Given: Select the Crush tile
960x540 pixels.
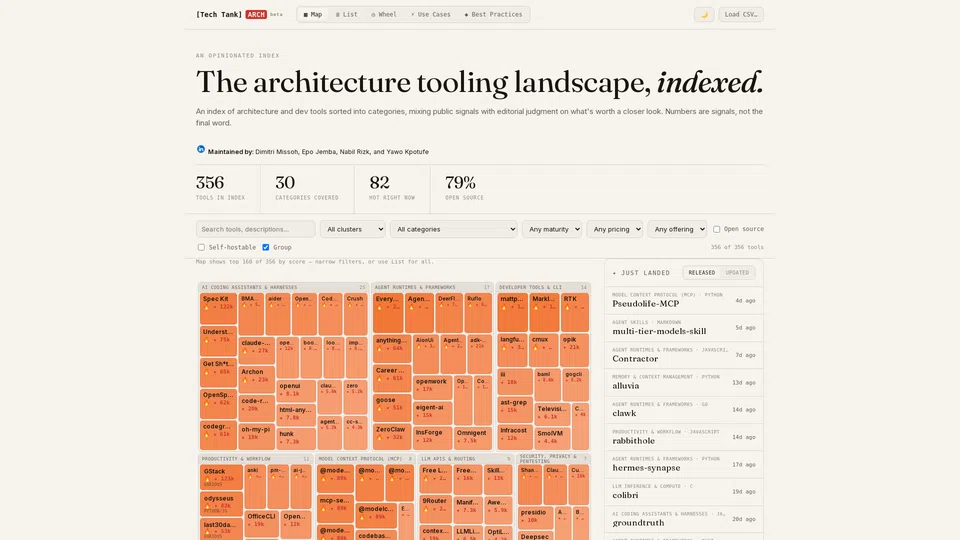Looking at the screenshot, I should coord(355,313).
